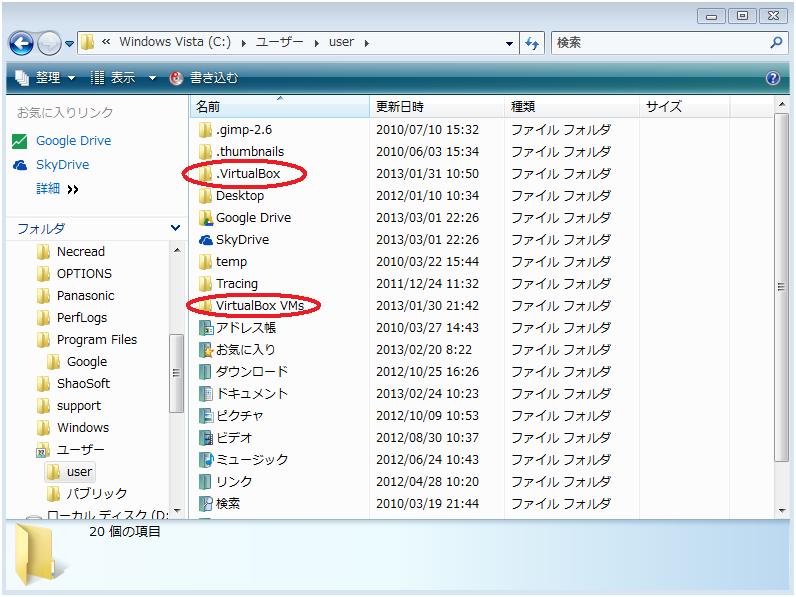Click Windows Vista (C:) breadcrumb segment
796x597 pixels.
pos(175,42)
